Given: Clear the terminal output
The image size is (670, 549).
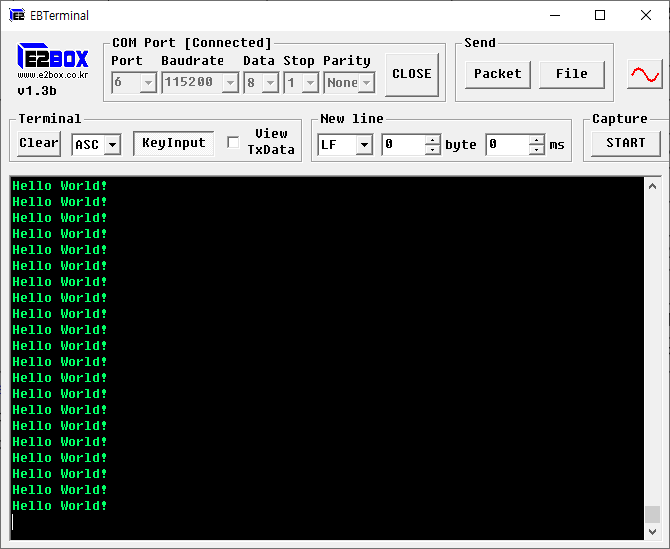Looking at the screenshot, I should [x=39, y=143].
